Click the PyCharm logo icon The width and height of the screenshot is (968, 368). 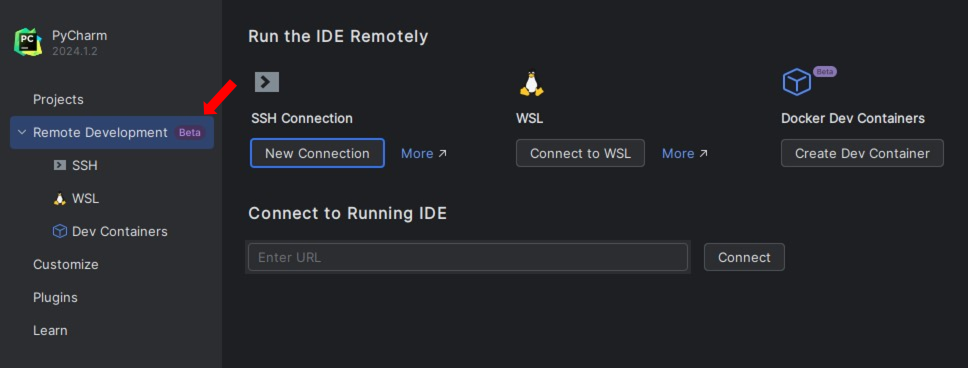click(x=28, y=43)
